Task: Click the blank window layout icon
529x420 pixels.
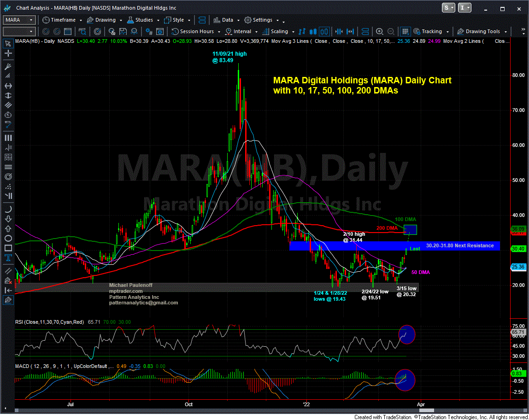Action: tap(68, 32)
